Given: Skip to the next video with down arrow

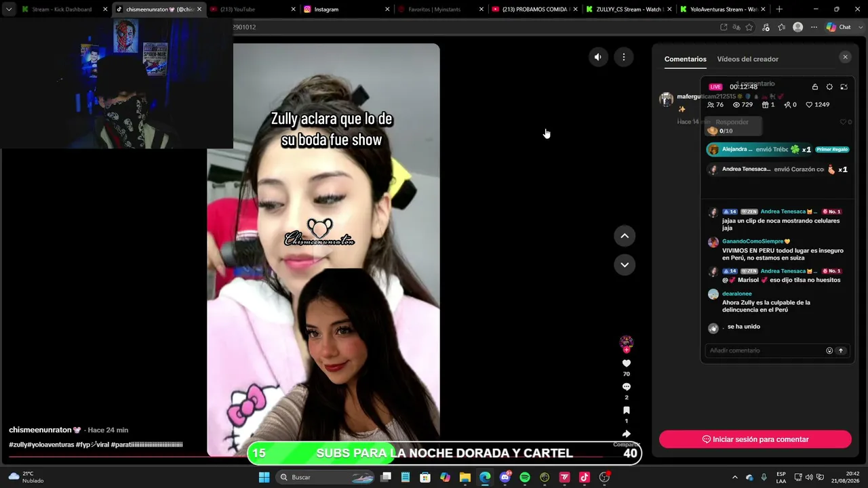Looking at the screenshot, I should 625,264.
